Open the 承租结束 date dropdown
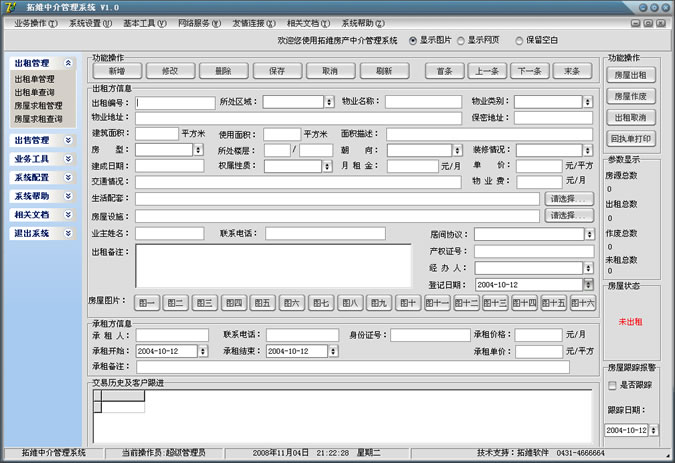 (x=333, y=351)
